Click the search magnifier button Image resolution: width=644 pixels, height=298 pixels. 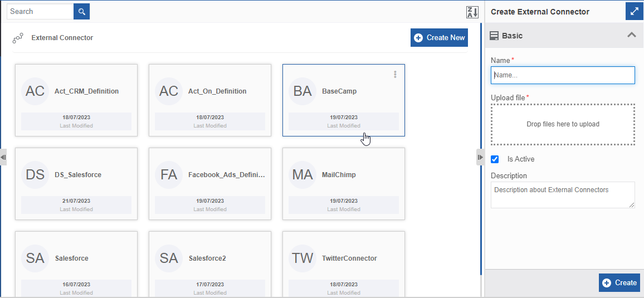pyautogui.click(x=81, y=12)
